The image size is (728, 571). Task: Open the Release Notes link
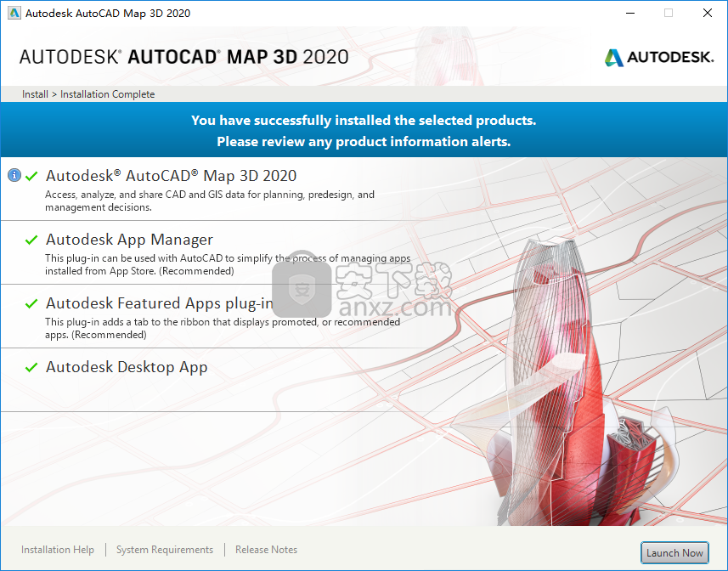coord(266,550)
